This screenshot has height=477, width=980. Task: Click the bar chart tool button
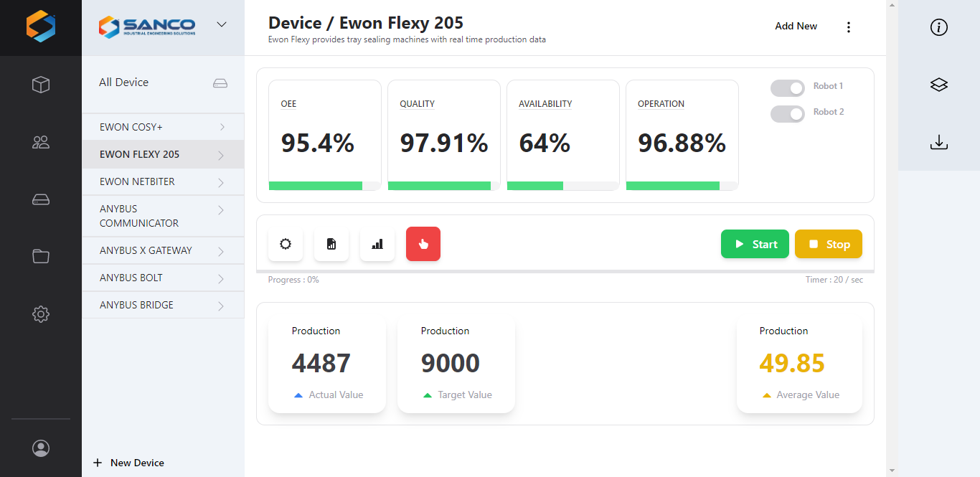tap(377, 244)
